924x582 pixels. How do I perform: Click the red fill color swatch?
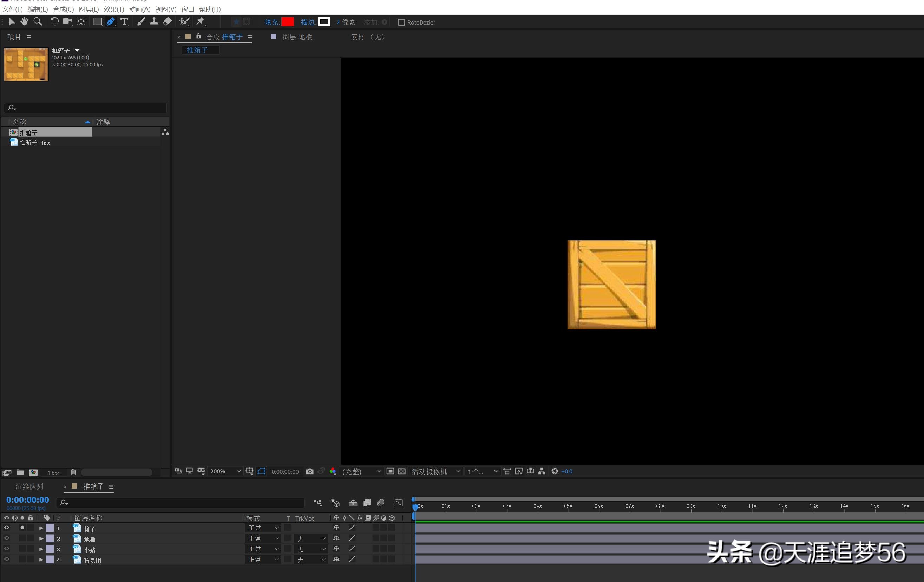tap(288, 22)
